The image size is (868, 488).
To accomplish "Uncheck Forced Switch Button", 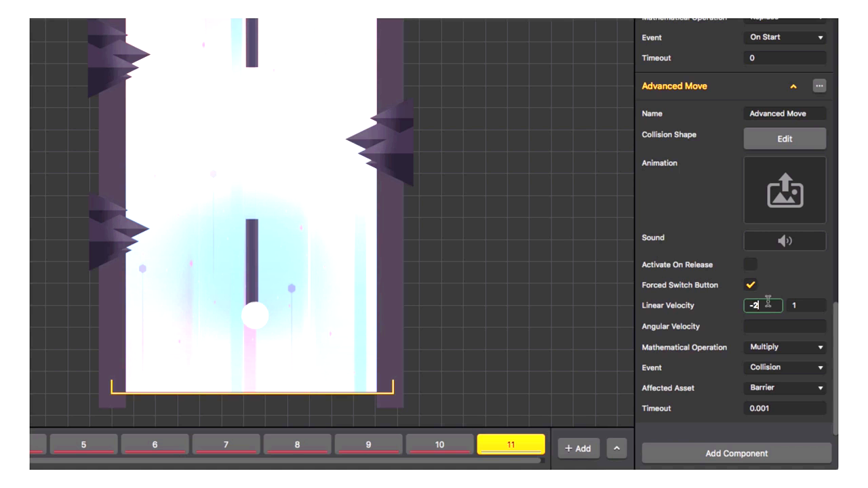I will [x=751, y=285].
